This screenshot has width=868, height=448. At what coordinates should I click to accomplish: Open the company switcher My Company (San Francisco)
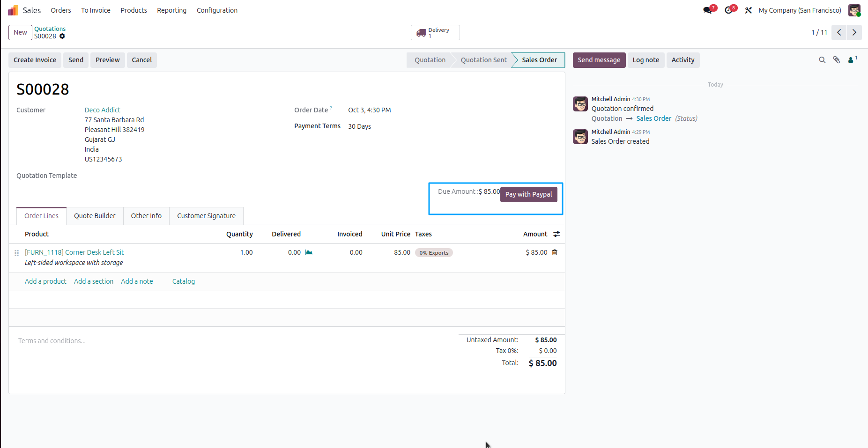tap(800, 10)
